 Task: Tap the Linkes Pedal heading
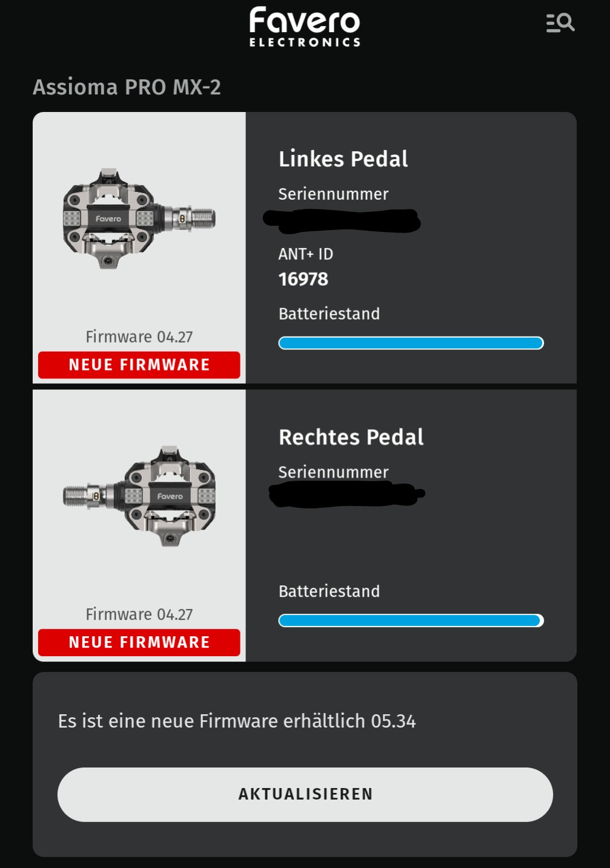tap(343, 159)
